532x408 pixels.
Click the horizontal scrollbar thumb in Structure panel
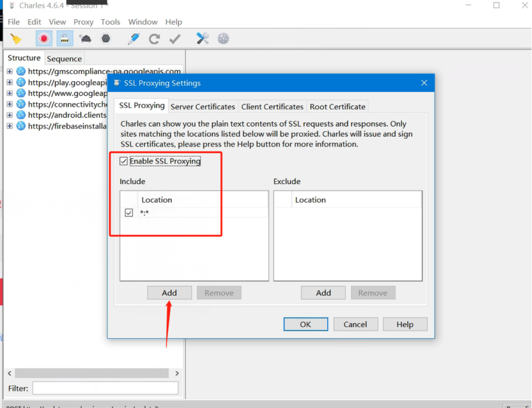click(92, 373)
